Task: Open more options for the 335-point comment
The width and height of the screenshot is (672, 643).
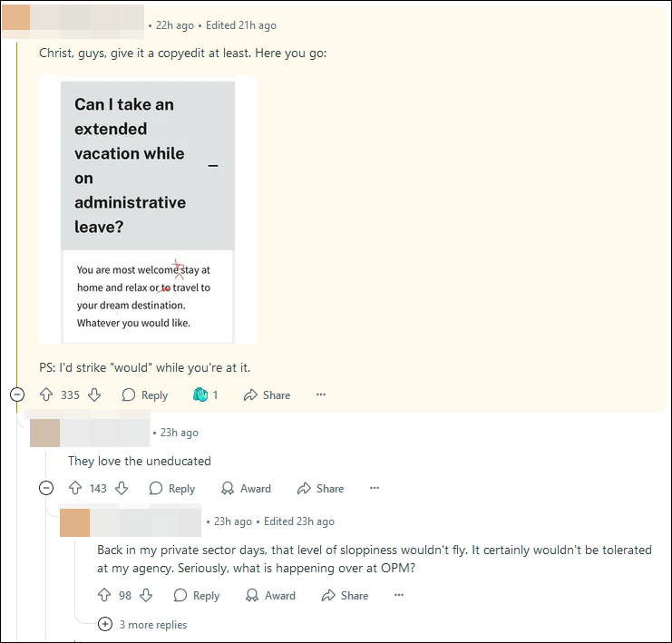Action: (x=321, y=395)
